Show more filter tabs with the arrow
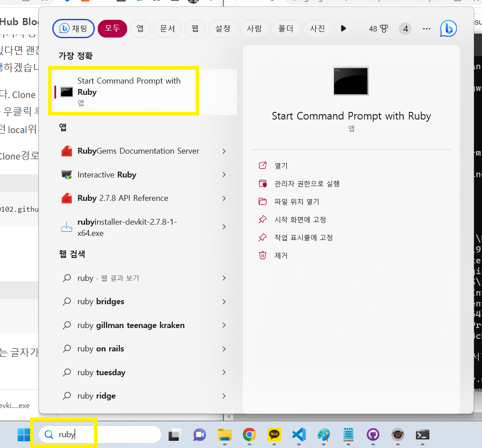482x448 pixels. [x=344, y=29]
